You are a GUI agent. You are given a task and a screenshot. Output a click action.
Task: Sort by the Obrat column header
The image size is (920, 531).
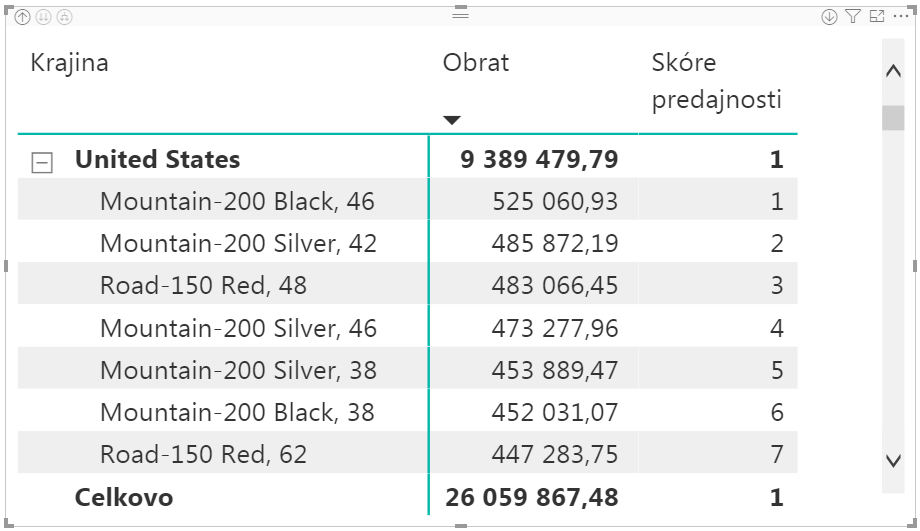click(x=476, y=63)
